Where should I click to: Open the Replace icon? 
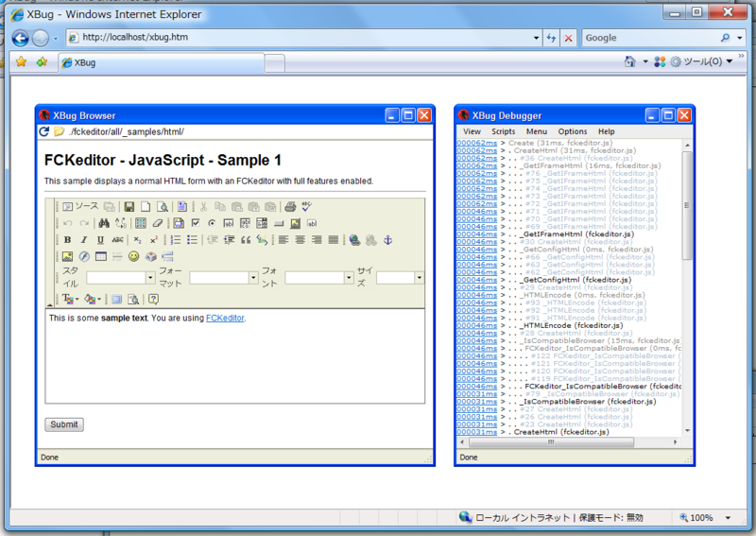(x=121, y=223)
